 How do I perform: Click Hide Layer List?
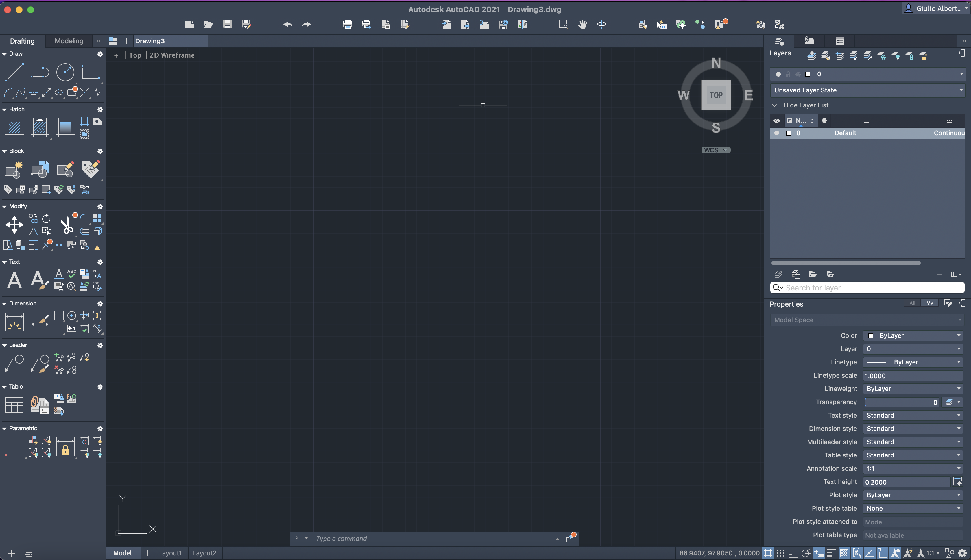click(806, 105)
